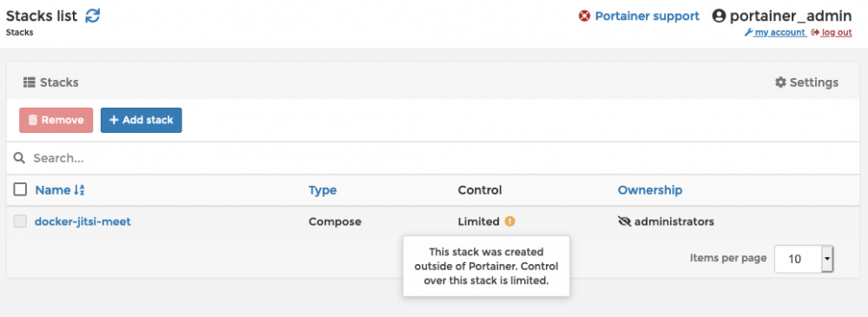This screenshot has height=317, width=868.
Task: Sort stacks by Name column
Action: pyautogui.click(x=53, y=190)
